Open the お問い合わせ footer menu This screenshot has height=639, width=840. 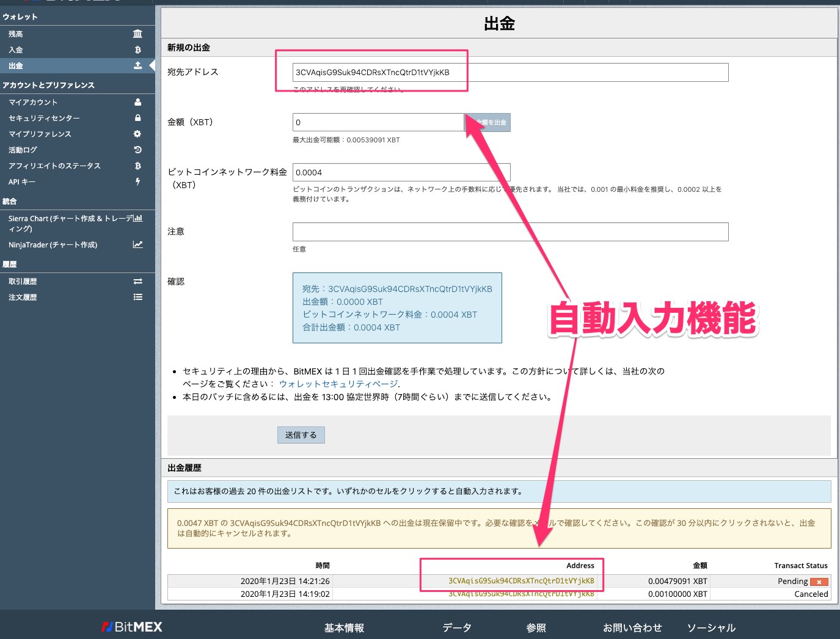632,628
